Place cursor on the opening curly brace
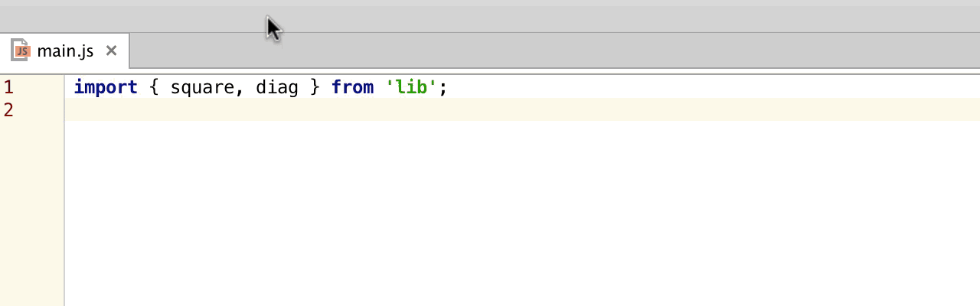Viewport: 980px width, 306px height. point(154,87)
